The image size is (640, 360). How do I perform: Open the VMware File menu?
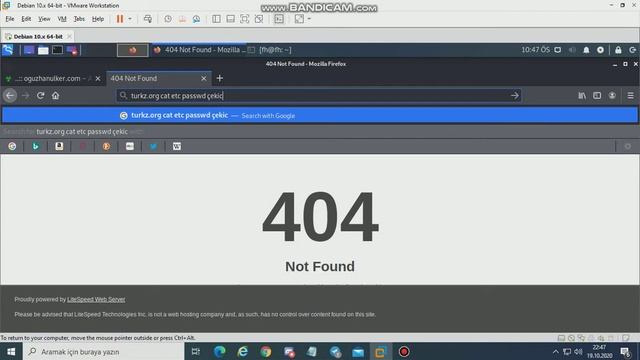pyautogui.click(x=10, y=19)
